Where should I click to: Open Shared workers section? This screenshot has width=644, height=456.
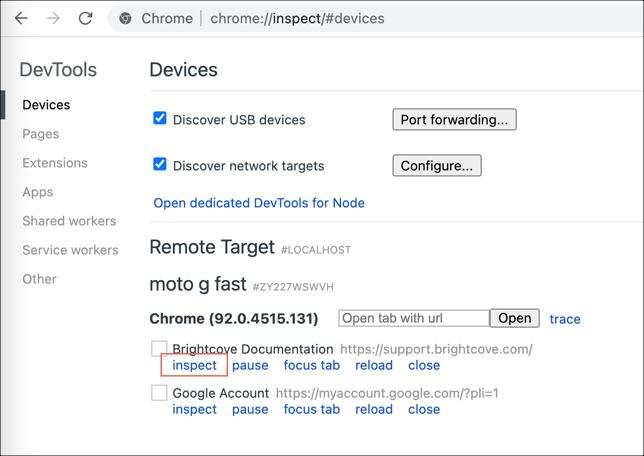tap(69, 221)
